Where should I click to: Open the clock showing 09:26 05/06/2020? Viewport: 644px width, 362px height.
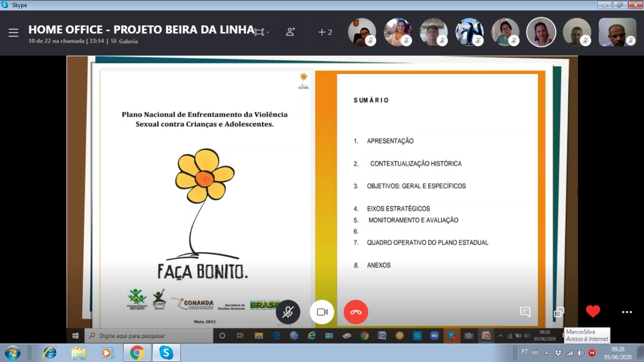click(x=618, y=352)
